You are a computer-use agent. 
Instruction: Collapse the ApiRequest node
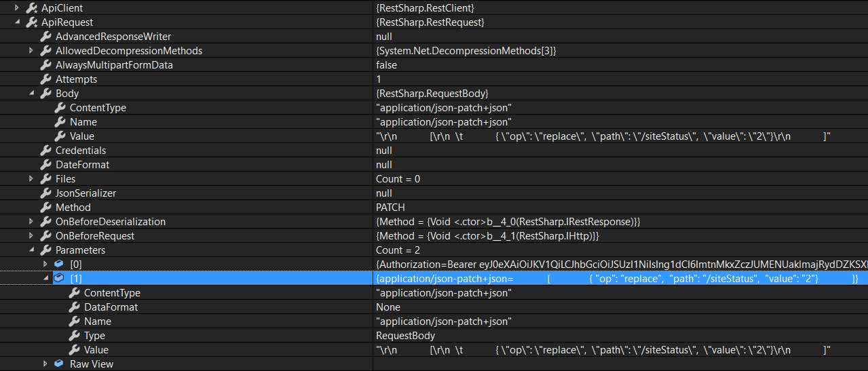tap(17, 22)
